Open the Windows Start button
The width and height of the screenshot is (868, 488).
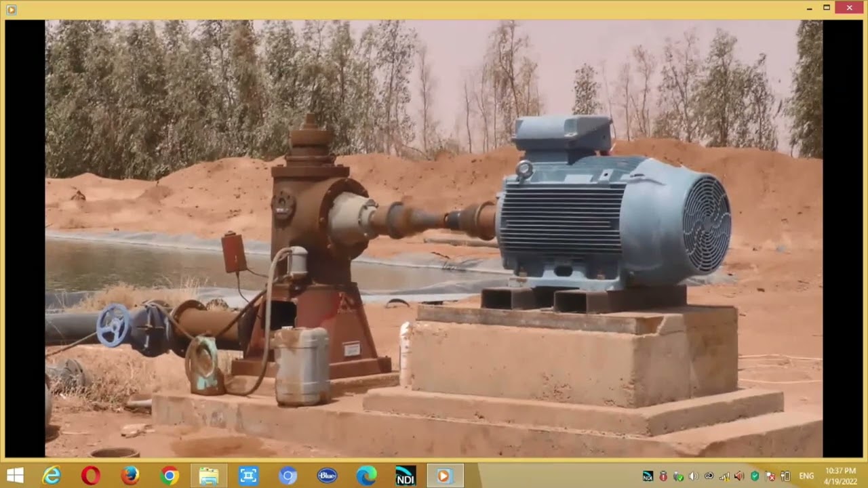[x=14, y=476]
